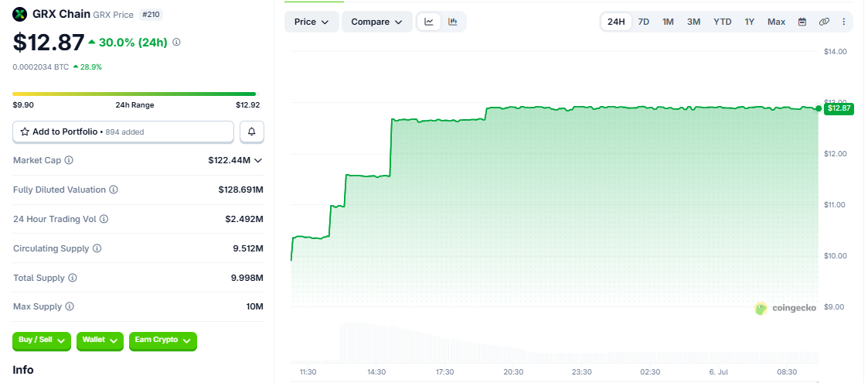This screenshot has height=383, width=868.
Task: Click the Fully Diluted Valuation info icon
Action: pyautogui.click(x=114, y=190)
